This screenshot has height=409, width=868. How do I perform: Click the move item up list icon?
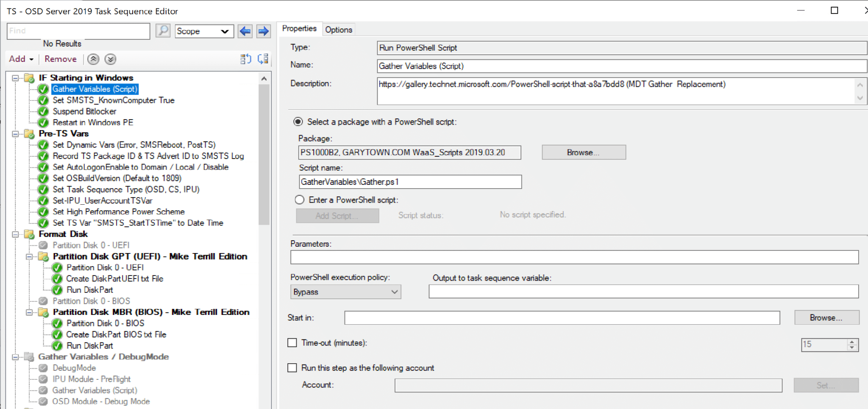coord(246,59)
